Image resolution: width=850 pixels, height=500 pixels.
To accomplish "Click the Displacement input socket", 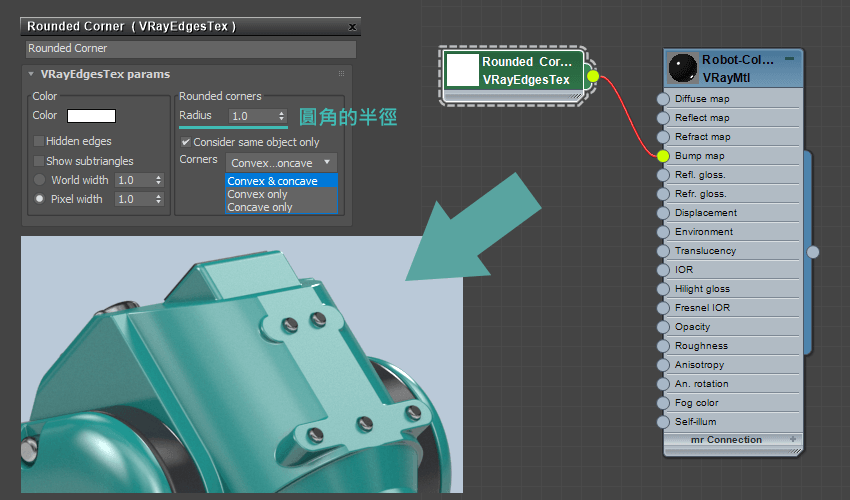I will (662, 213).
